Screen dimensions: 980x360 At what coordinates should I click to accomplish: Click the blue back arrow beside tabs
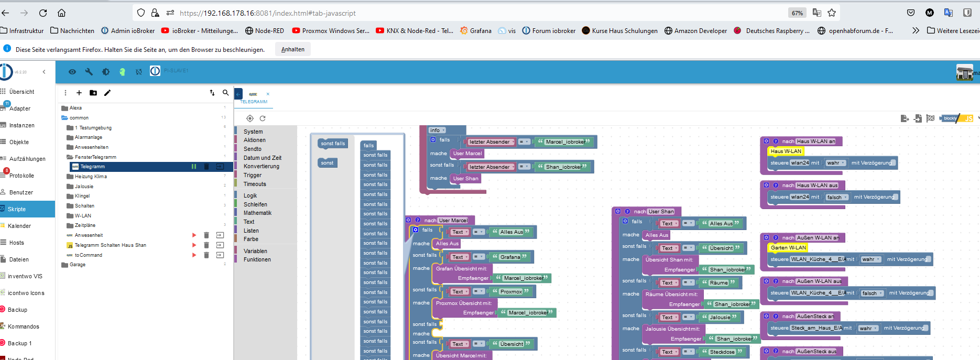238,94
